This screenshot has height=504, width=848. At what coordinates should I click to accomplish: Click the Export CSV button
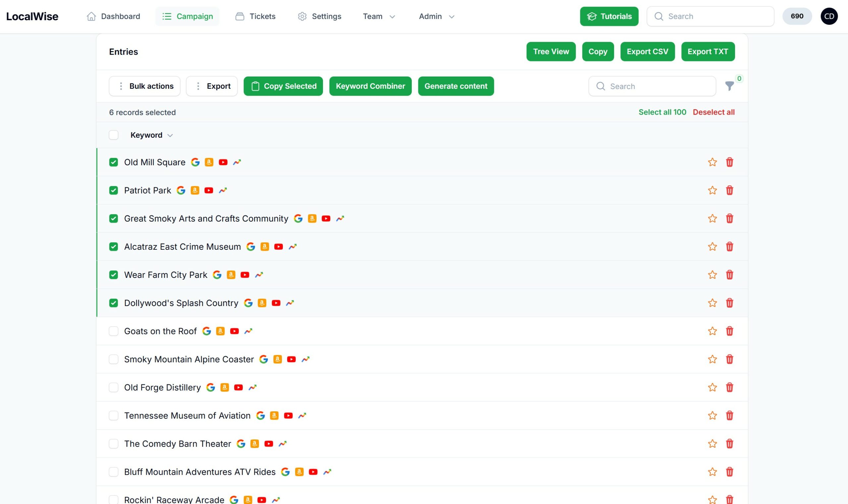coord(647,52)
